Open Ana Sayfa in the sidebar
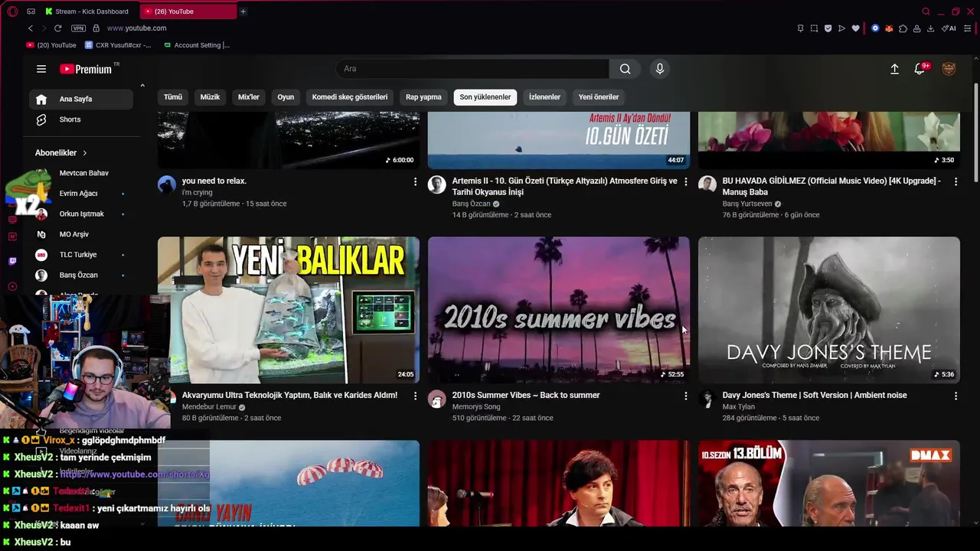The width and height of the screenshot is (980, 551). [81, 99]
